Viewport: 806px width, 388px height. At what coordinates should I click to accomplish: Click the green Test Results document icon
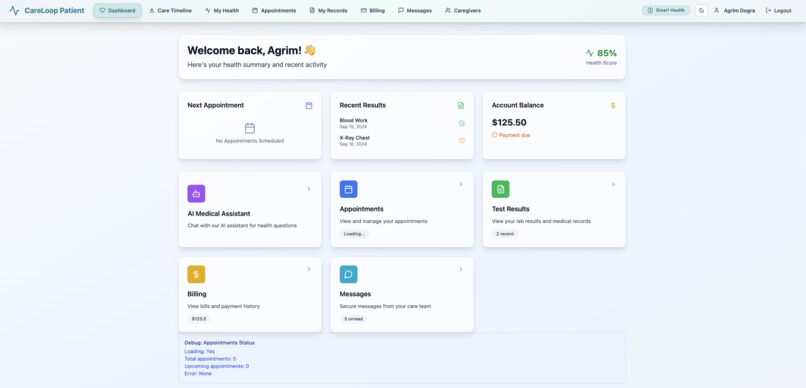point(501,189)
